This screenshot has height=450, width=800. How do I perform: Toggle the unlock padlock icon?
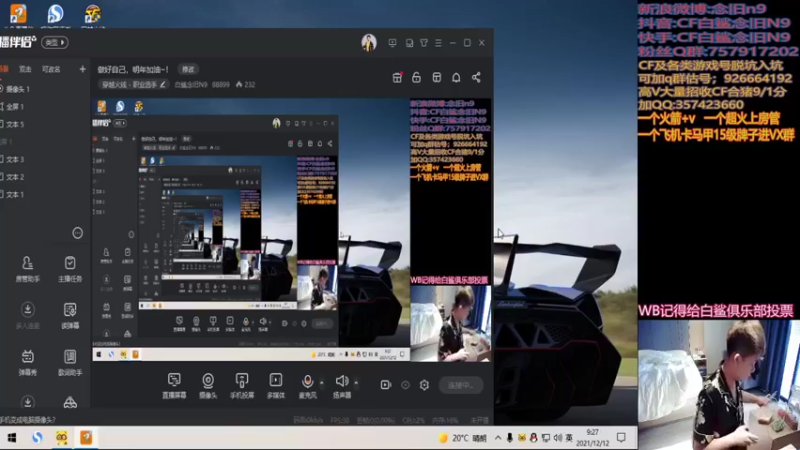pyautogui.click(x=416, y=77)
